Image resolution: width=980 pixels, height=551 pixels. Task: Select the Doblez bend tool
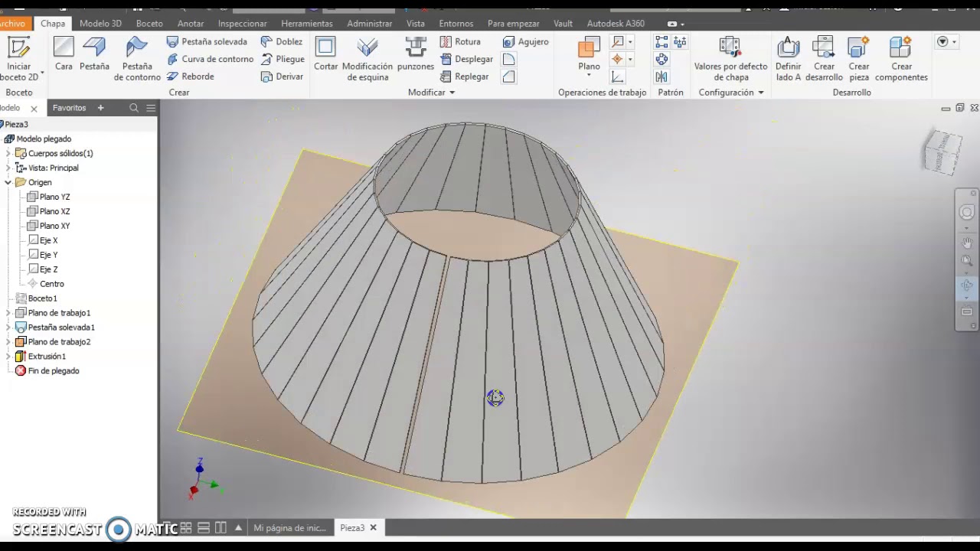[281, 42]
